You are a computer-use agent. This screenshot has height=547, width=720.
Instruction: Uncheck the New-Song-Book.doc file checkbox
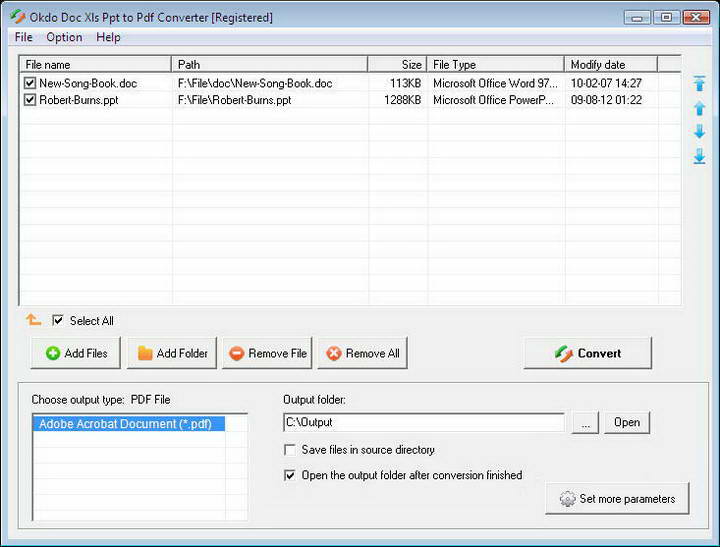(30, 83)
